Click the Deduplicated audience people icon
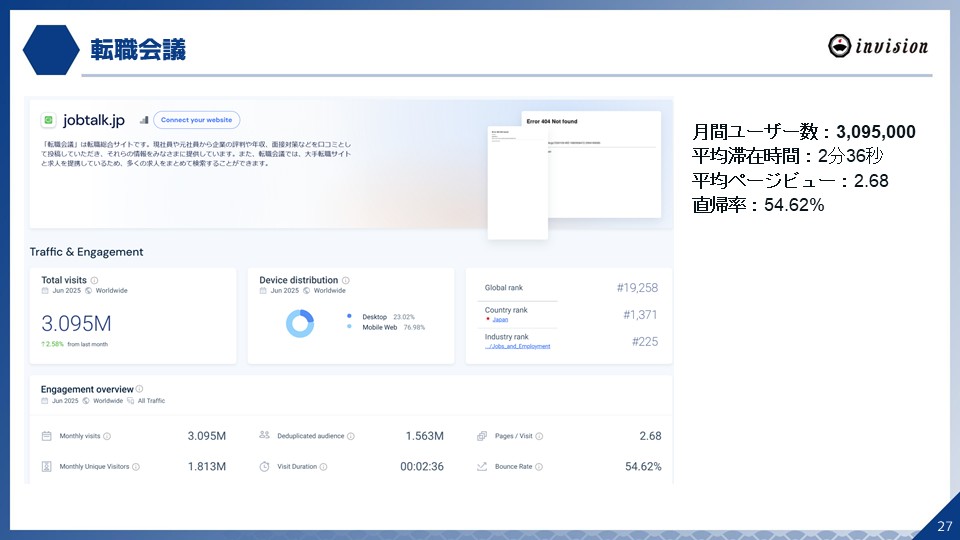The height and width of the screenshot is (540, 960). (264, 435)
